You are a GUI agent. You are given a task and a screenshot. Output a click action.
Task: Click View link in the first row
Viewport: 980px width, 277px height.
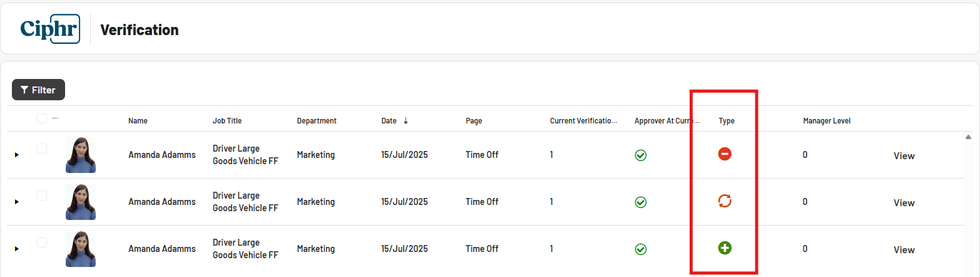pos(904,155)
